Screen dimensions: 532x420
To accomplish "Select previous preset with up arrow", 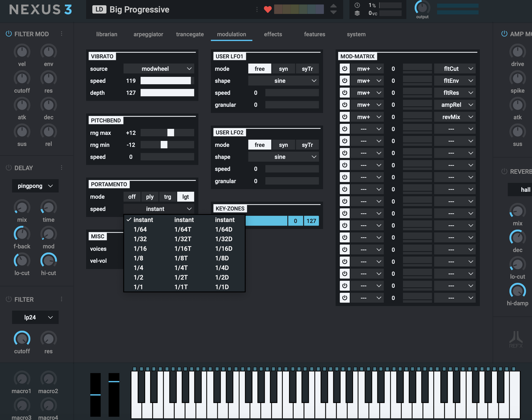I will click(x=333, y=6).
